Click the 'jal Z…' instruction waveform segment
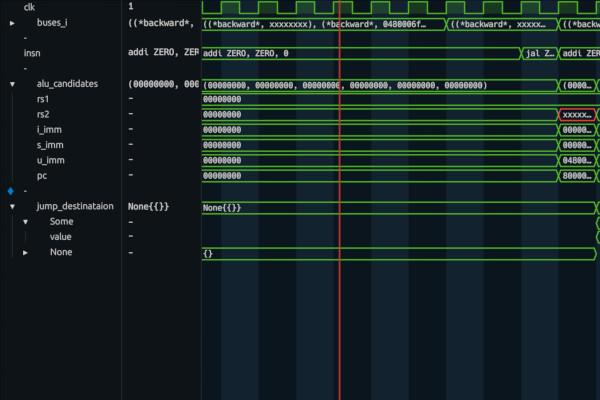Image resolution: width=600 pixels, height=400 pixels. pos(539,52)
